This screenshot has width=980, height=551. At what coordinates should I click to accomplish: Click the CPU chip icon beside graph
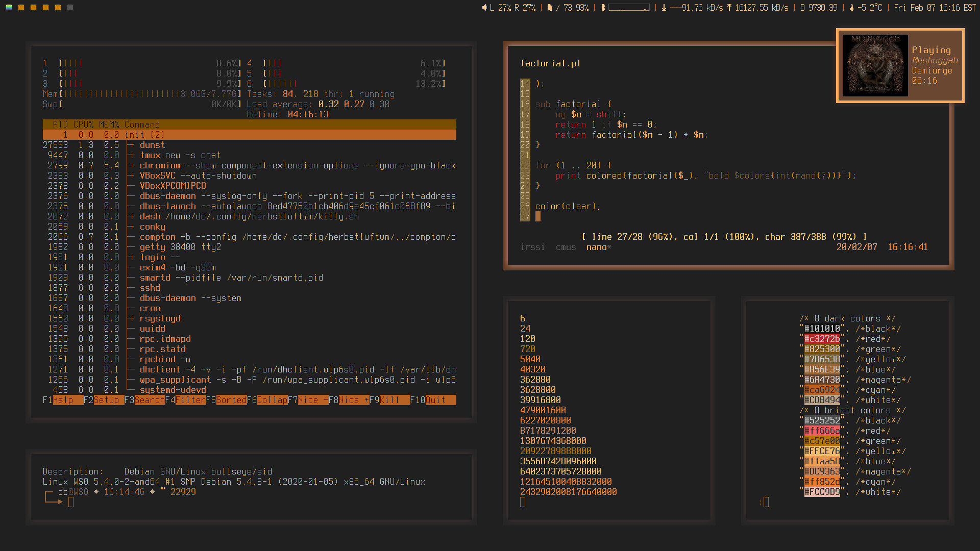[x=603, y=8]
